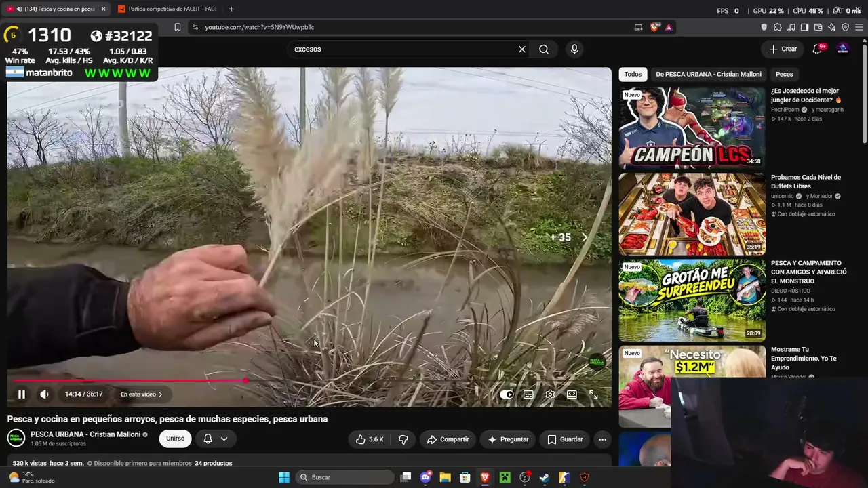The image size is (868, 488).
Task: Open the PESCA URBANA channel avatar
Action: (16, 438)
